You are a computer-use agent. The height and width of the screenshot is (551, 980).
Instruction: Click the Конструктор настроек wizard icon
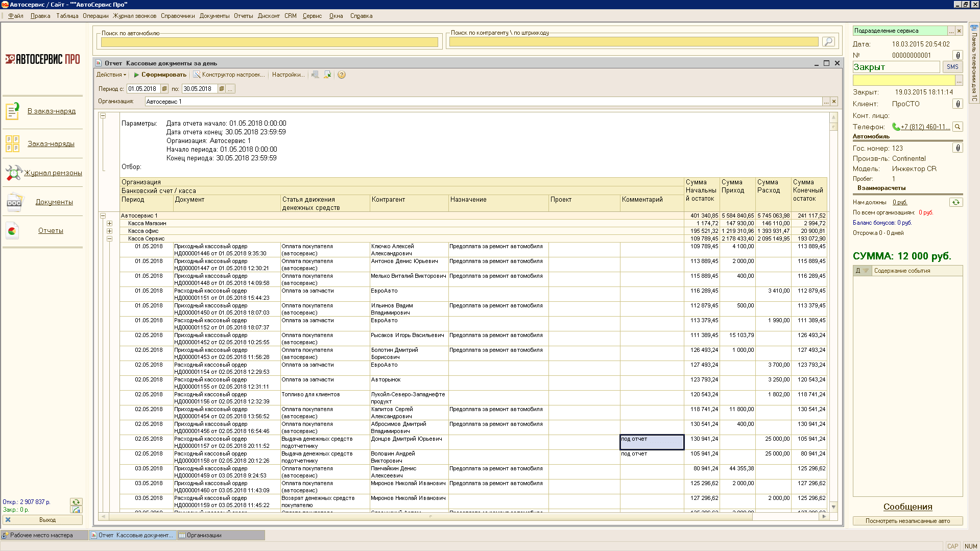197,75
